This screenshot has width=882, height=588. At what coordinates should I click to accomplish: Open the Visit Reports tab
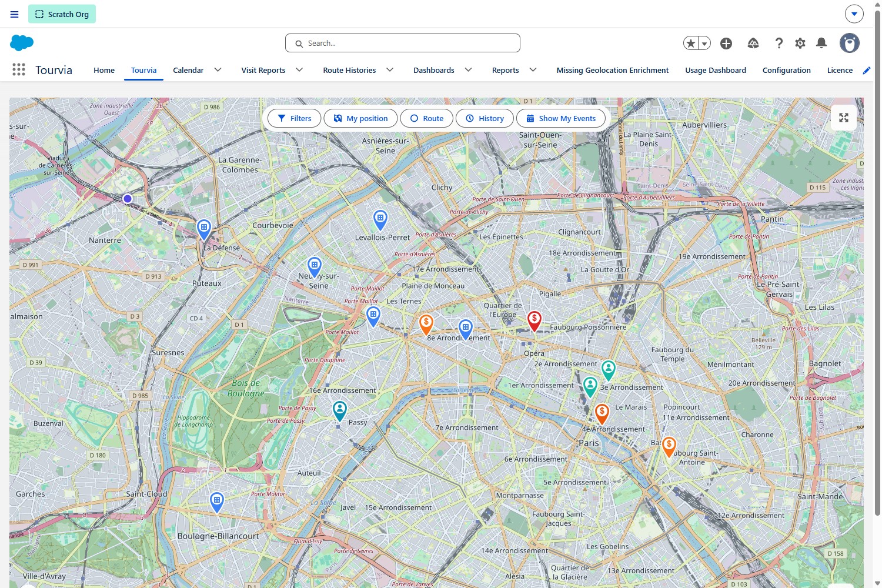[x=263, y=71]
